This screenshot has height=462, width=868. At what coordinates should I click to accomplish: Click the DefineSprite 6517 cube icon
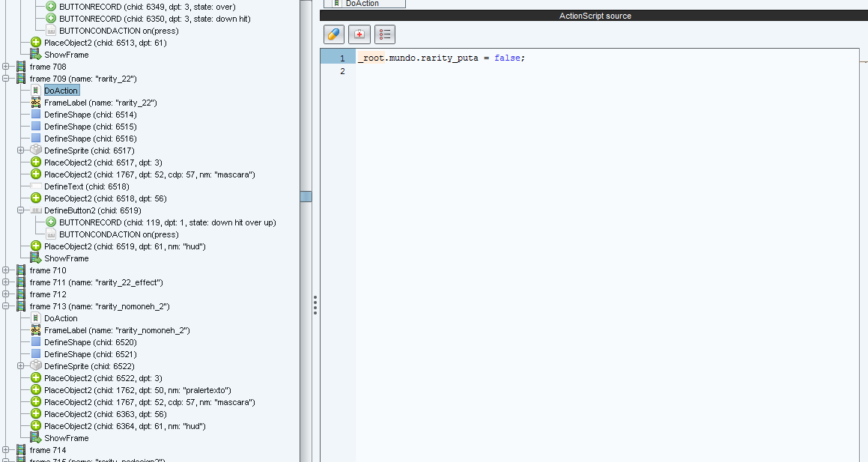tap(36, 150)
